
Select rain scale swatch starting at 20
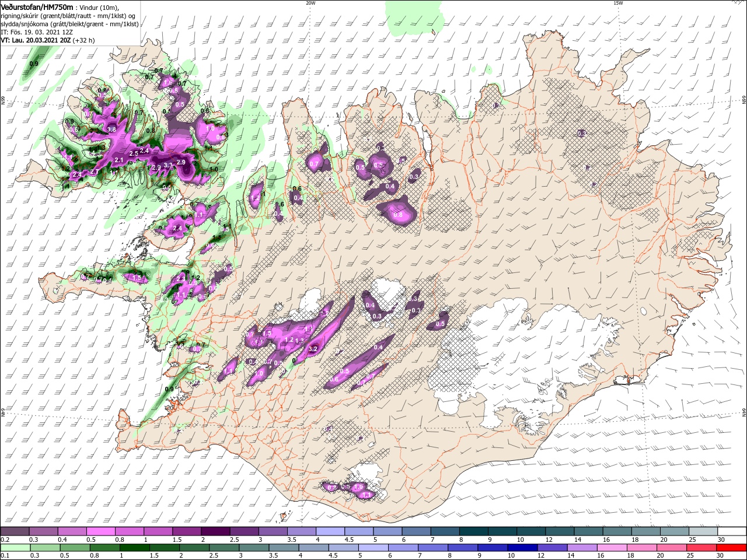tap(672, 547)
